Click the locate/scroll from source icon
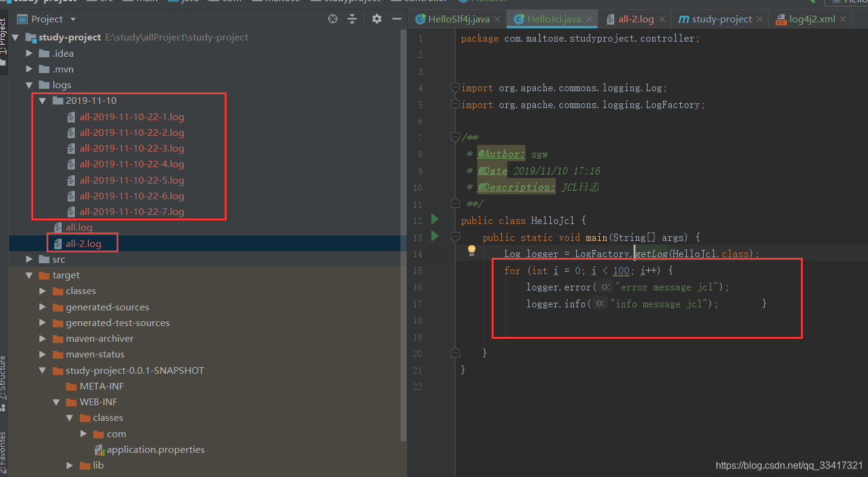868x477 pixels. pyautogui.click(x=333, y=19)
